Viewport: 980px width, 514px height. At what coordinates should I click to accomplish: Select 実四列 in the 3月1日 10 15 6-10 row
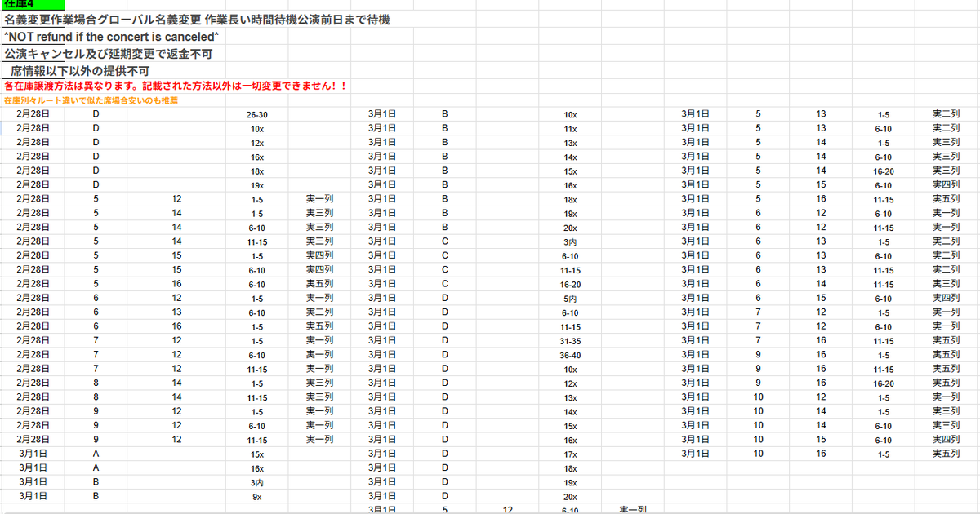pos(947,440)
